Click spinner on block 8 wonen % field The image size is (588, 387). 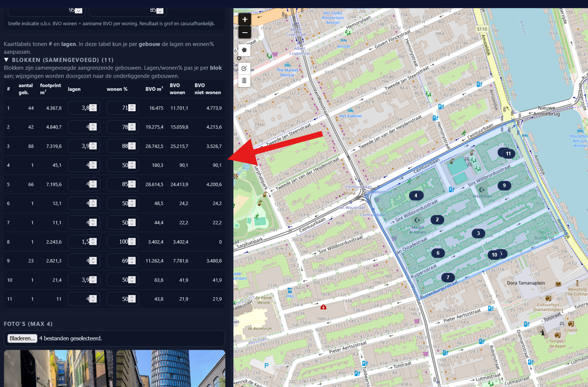pyautogui.click(x=132, y=242)
